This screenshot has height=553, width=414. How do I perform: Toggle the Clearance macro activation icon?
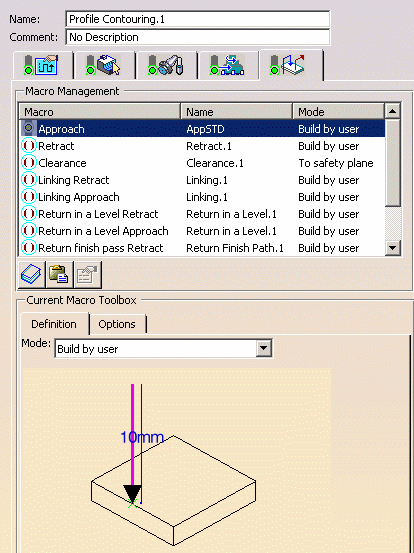[29, 162]
